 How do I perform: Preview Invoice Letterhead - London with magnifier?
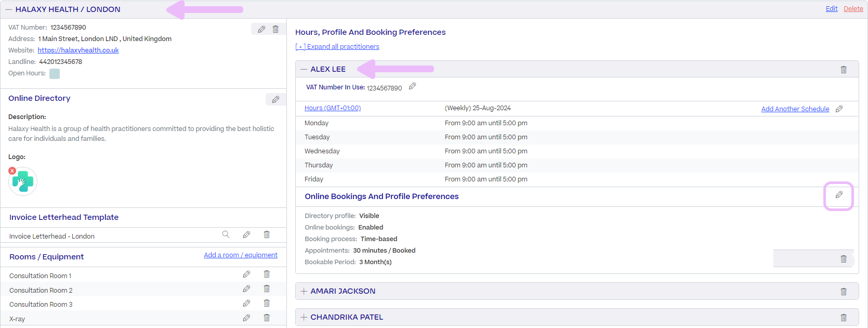click(226, 234)
